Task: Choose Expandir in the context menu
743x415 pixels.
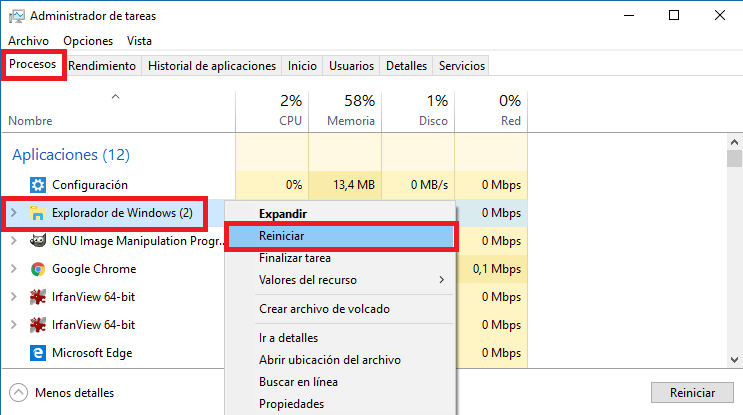Action: coord(340,214)
